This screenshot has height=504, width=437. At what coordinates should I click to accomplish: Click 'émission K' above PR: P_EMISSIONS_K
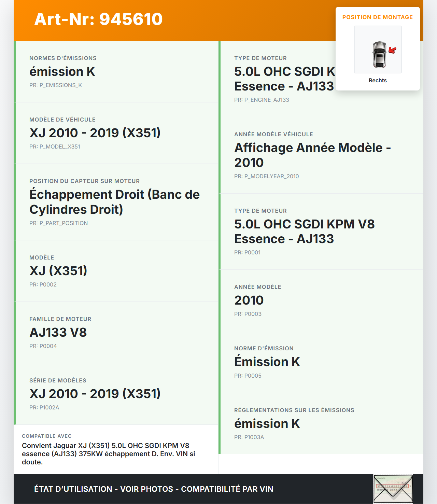point(62,71)
